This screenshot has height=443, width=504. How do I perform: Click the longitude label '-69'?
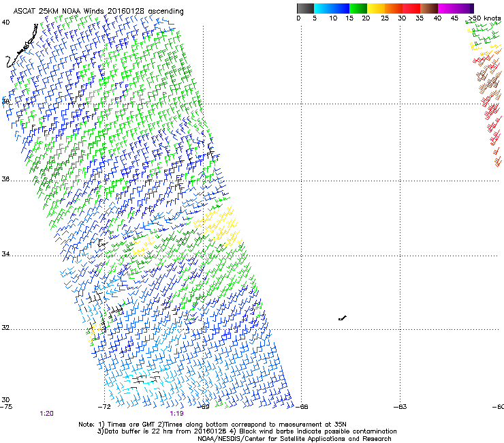coord(203,407)
